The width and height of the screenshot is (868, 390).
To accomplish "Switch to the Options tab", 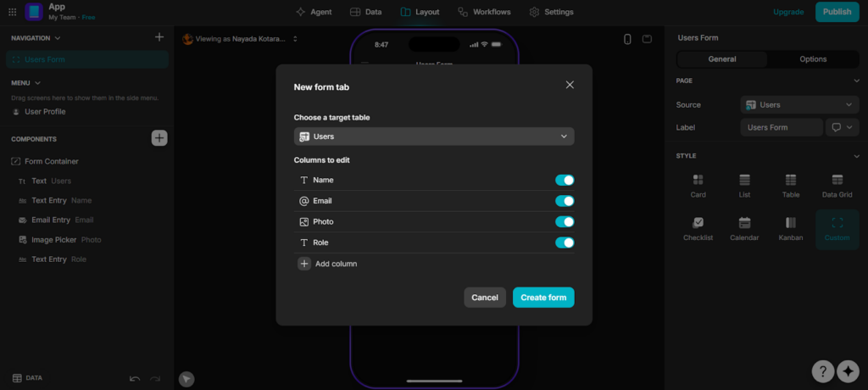I will click(813, 59).
